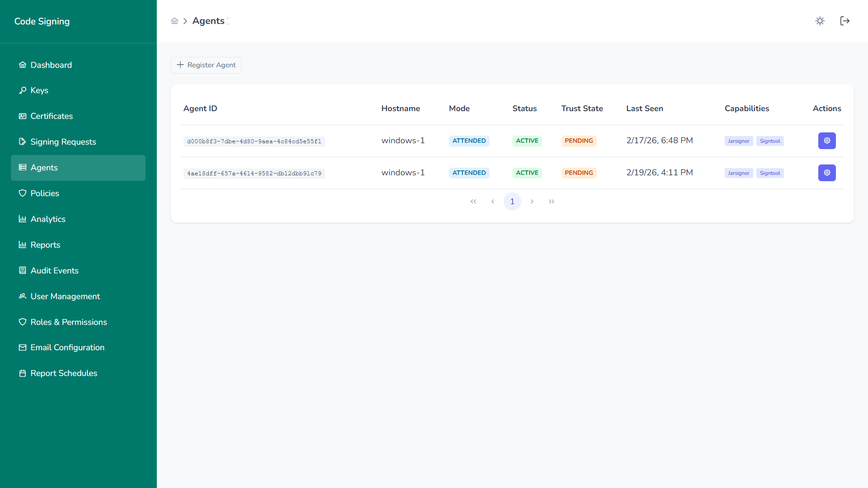Open settings gear for agent 4ae18dff

coord(826,173)
